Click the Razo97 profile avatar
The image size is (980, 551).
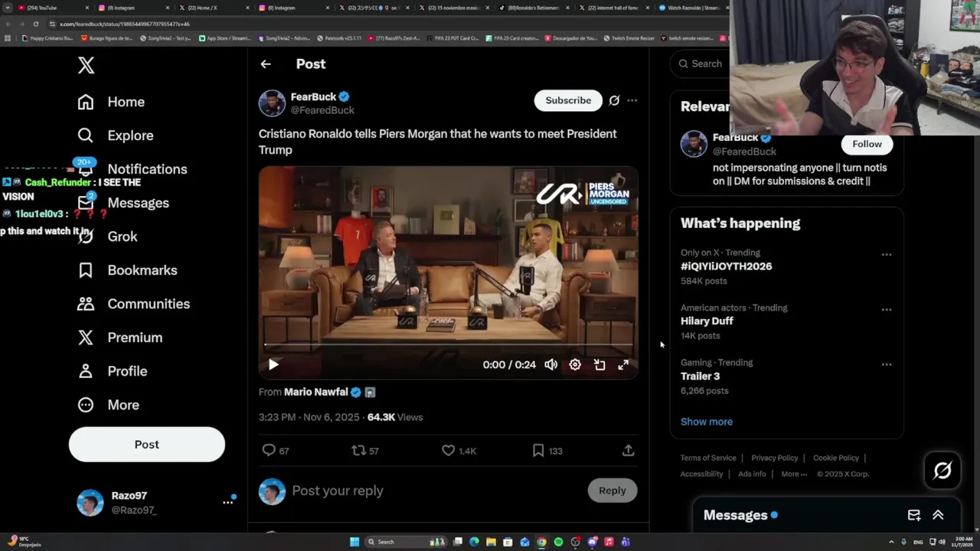pos(90,503)
